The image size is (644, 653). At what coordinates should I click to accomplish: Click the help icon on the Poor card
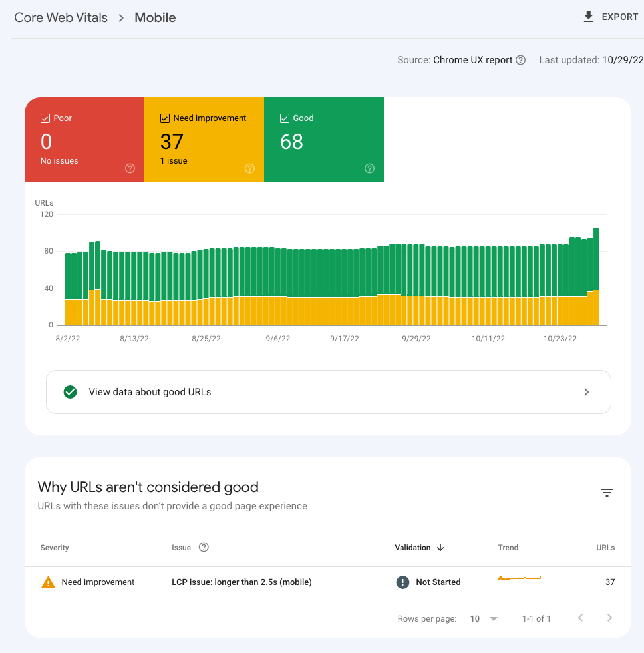coord(130,168)
